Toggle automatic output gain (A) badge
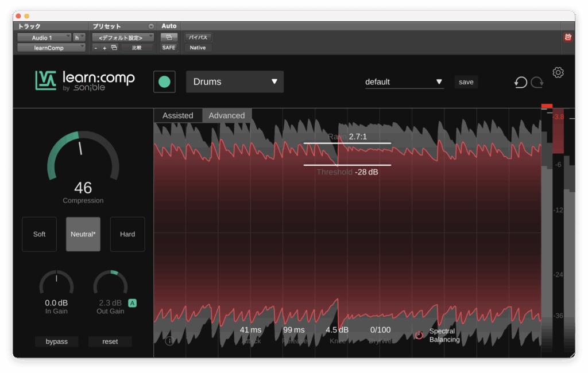The width and height of the screenshot is (588, 373). pos(133,303)
